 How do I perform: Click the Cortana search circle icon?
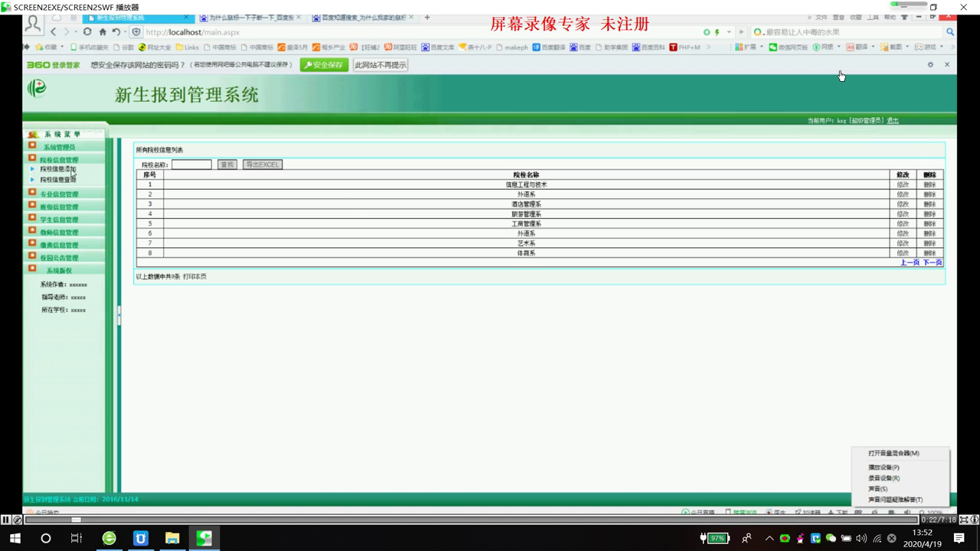[x=45, y=538]
